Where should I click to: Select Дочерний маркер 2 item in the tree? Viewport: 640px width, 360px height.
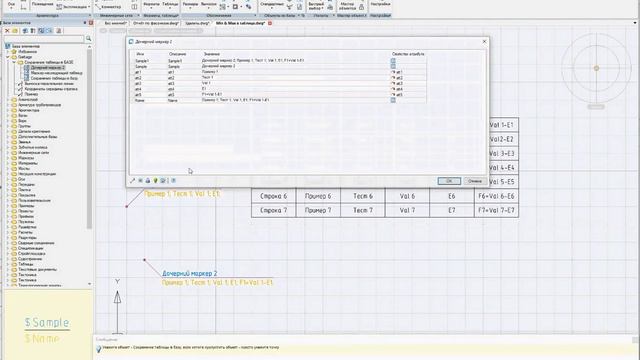(48, 67)
